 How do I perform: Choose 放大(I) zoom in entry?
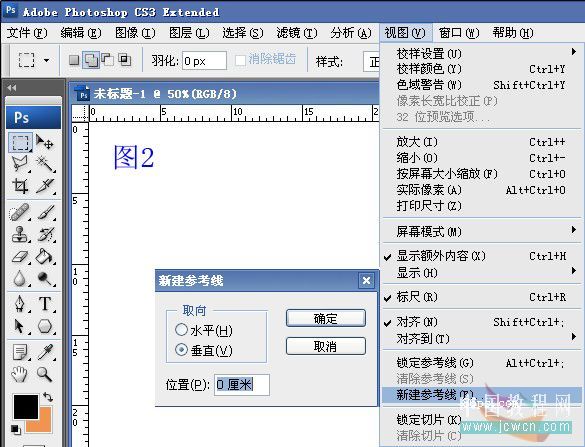(482, 142)
